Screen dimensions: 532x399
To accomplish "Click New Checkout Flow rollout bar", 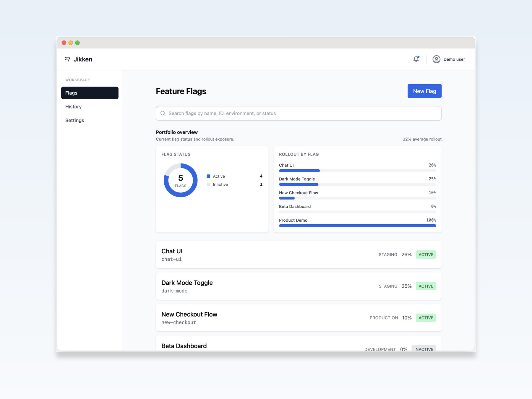I will coord(357,198).
